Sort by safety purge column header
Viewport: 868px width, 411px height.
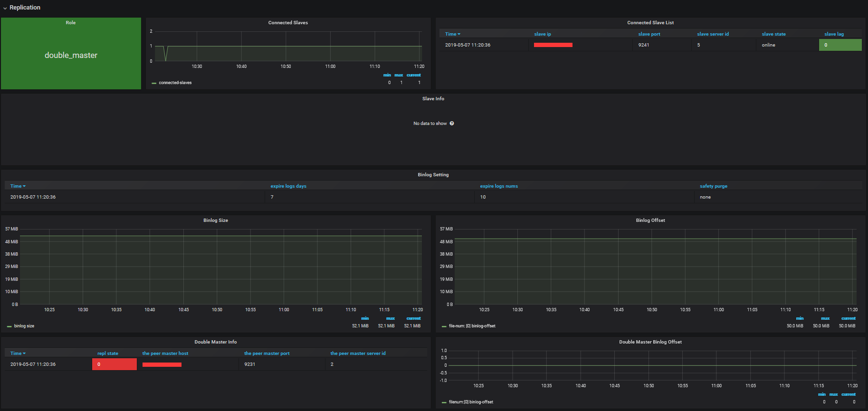(x=714, y=186)
